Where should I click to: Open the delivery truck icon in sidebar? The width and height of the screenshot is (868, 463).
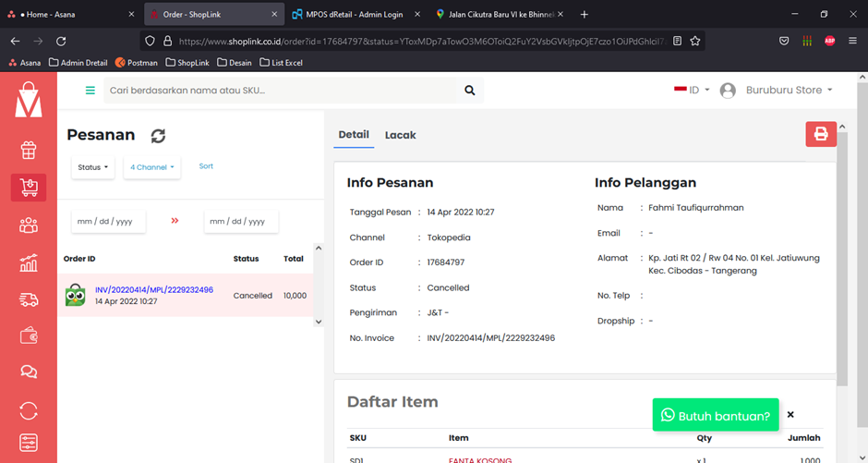[29, 299]
